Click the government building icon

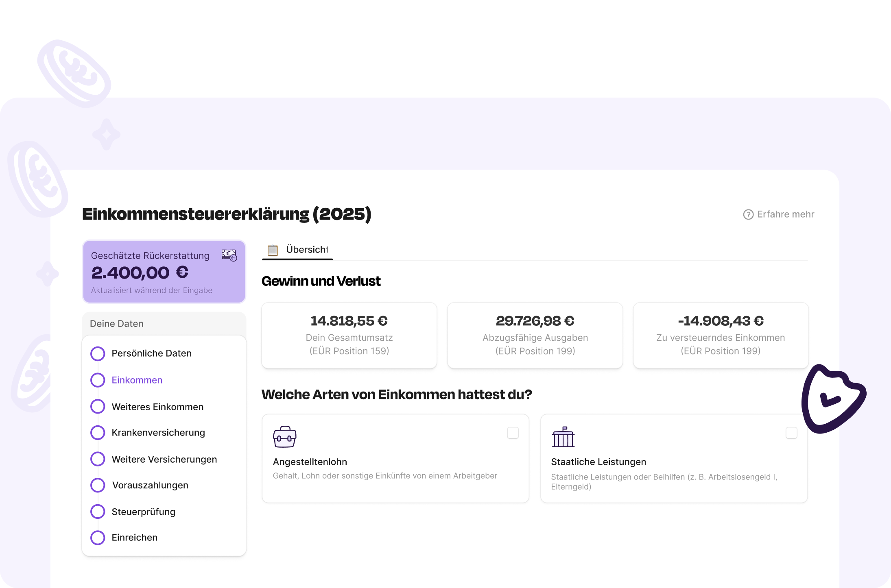point(563,437)
